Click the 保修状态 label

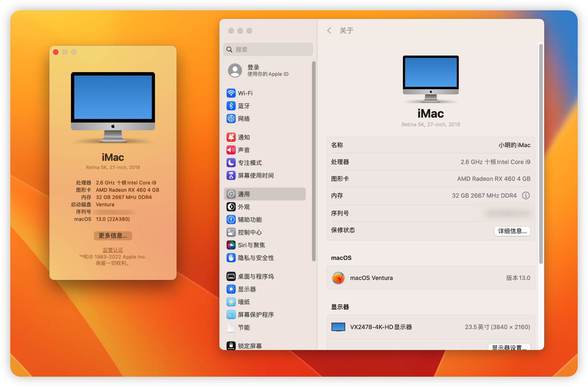[343, 230]
